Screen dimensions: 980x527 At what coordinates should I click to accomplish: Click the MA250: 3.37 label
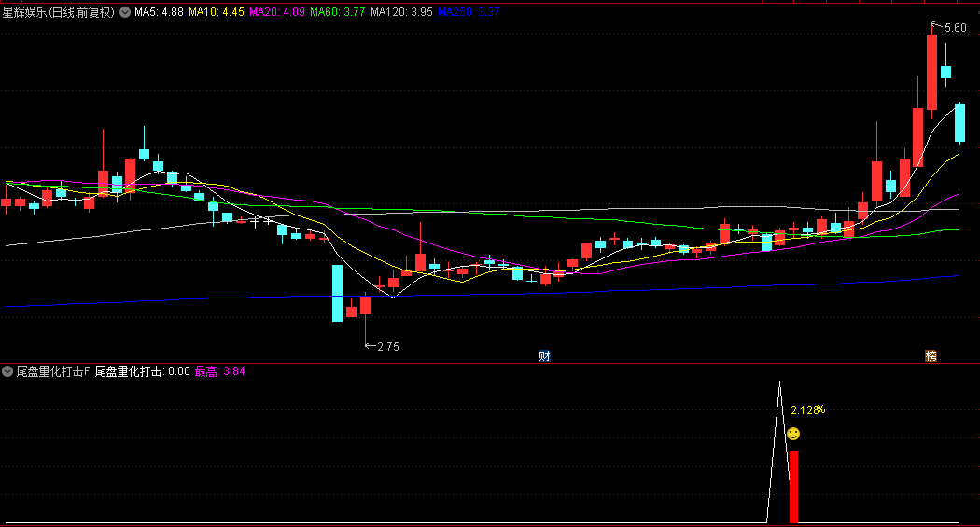(469, 12)
